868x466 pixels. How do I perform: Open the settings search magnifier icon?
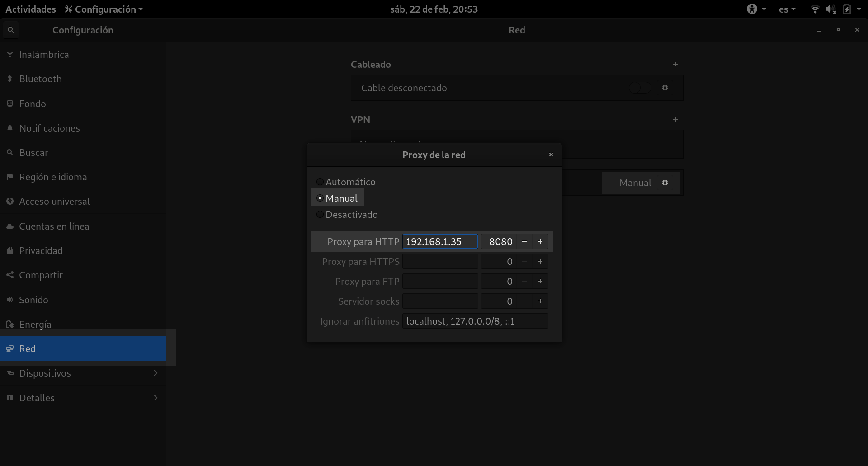pos(11,30)
